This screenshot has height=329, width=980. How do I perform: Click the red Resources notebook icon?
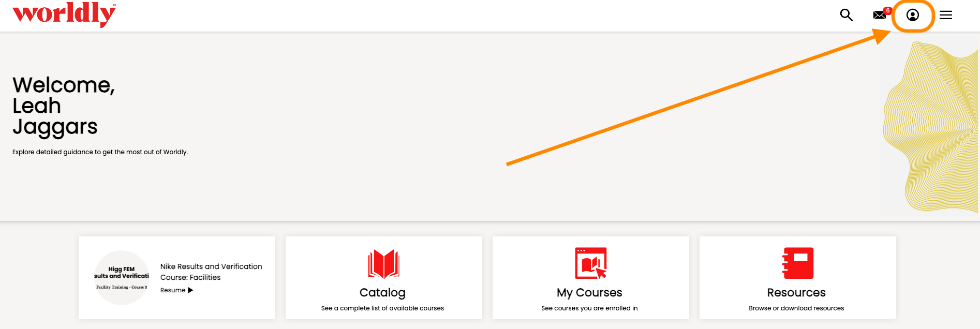pyautogui.click(x=797, y=263)
